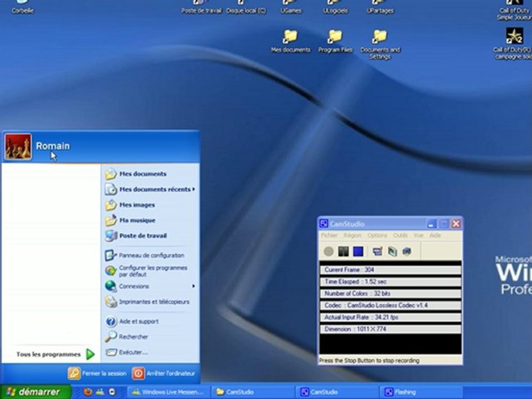The image size is (532, 399).
Task: Click the screen annotations icon in CamStudio toolbar
Action: click(378, 252)
